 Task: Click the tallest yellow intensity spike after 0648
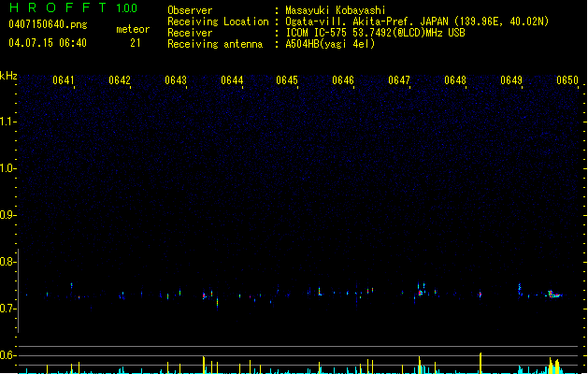pyautogui.click(x=480, y=363)
